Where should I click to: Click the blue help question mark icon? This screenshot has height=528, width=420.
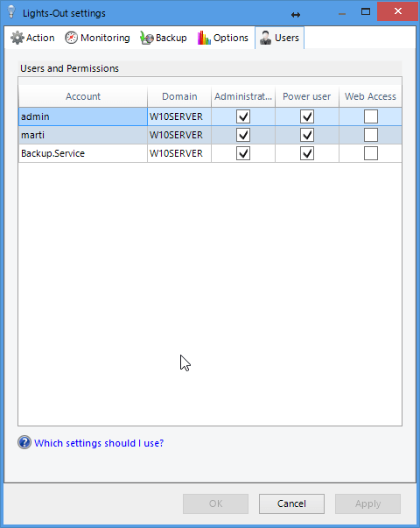(24, 442)
